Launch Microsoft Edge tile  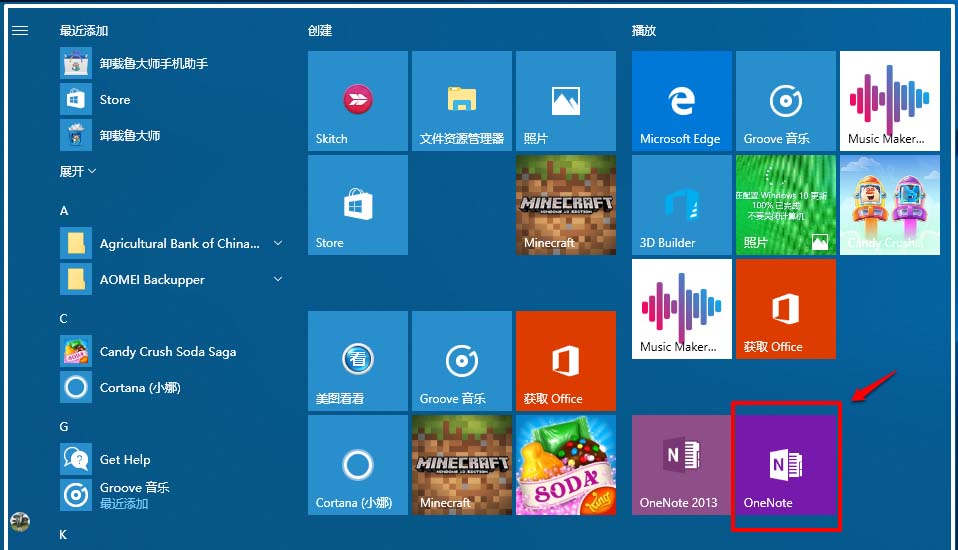681,101
